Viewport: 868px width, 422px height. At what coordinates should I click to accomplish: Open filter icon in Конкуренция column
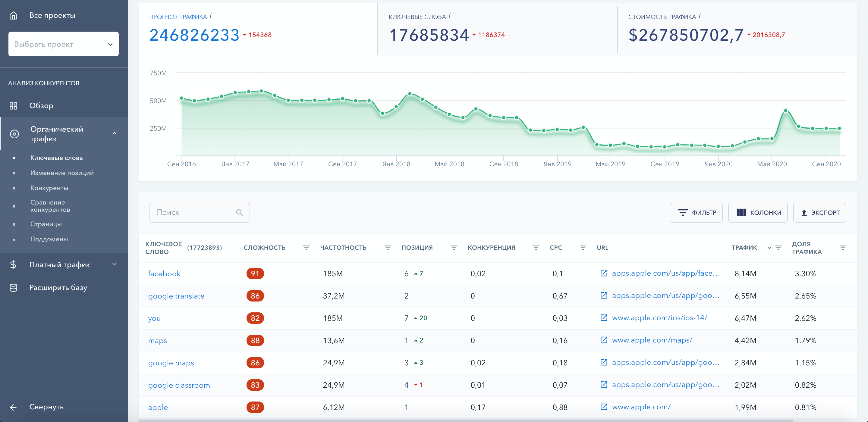(x=536, y=248)
